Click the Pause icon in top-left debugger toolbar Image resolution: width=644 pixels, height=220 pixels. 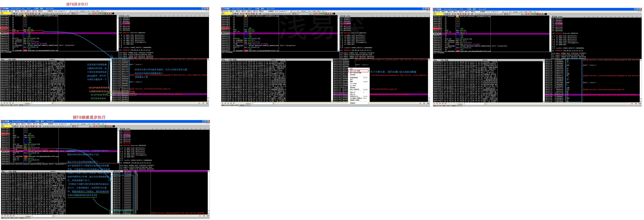tap(22, 13)
